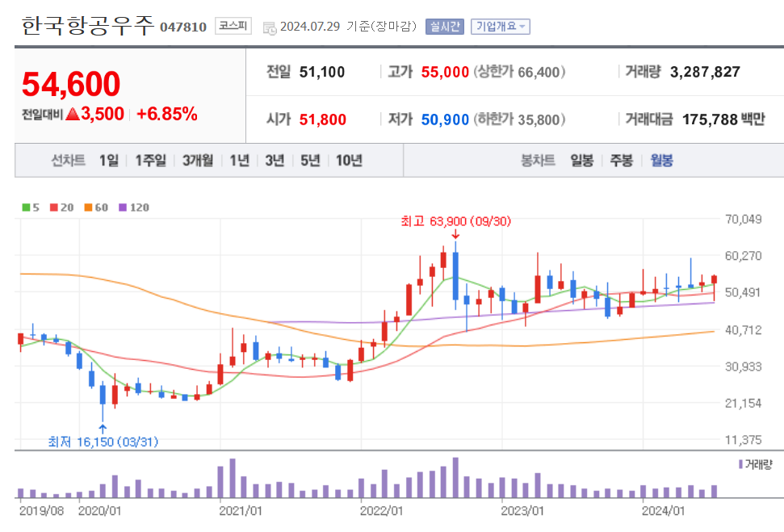Click the green 5 moving average swatch
The image size is (784, 532).
pos(26,207)
